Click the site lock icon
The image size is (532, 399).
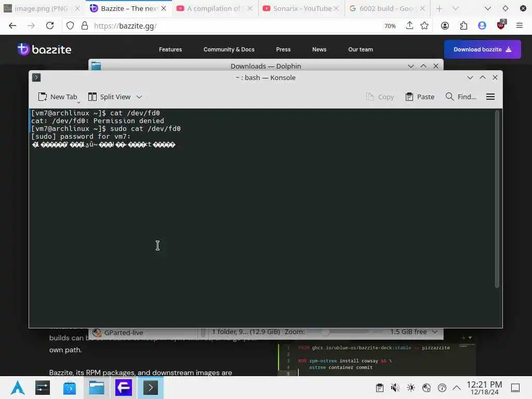[x=85, y=26]
